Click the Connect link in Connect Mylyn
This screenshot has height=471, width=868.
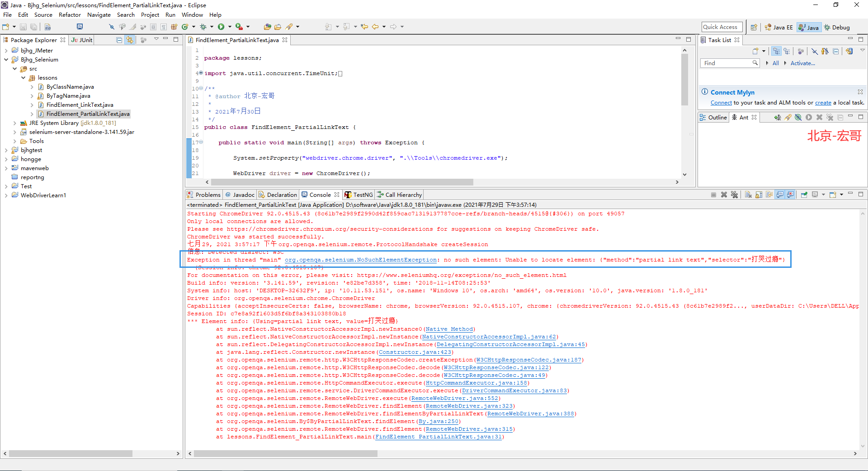click(x=721, y=103)
